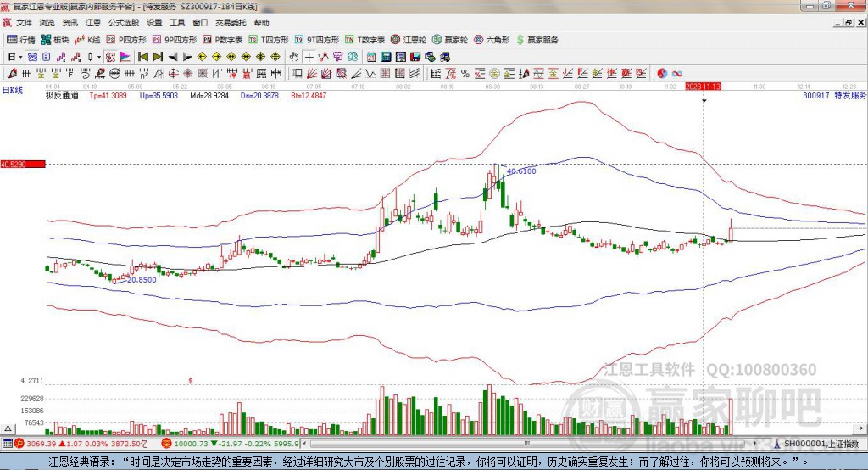The image size is (868, 470).
Task: Select the hand pan tool
Action: click(293, 57)
